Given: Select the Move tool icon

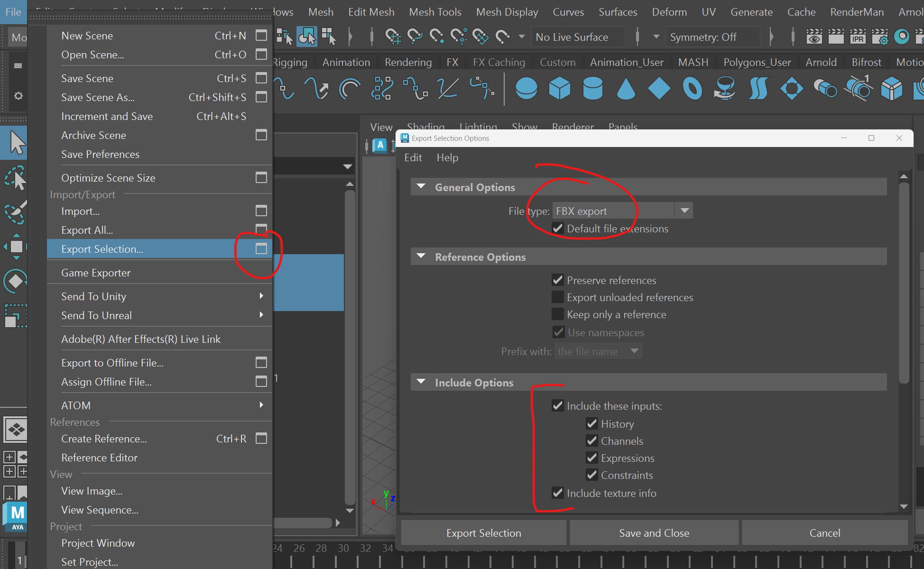Looking at the screenshot, I should point(16,247).
